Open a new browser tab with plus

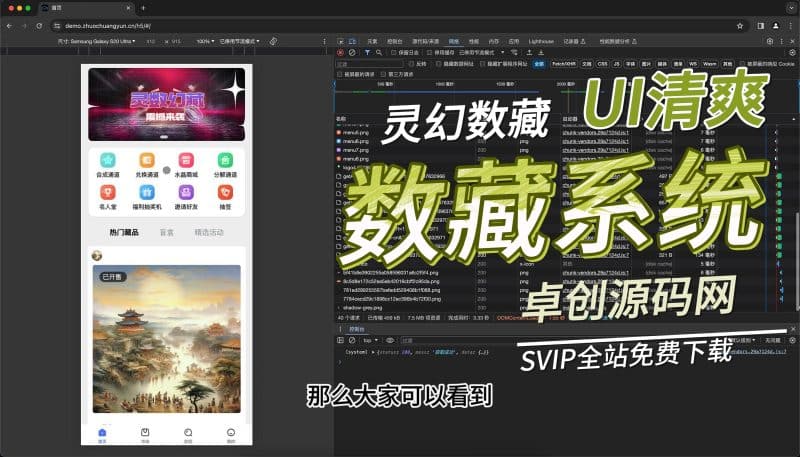pos(143,8)
